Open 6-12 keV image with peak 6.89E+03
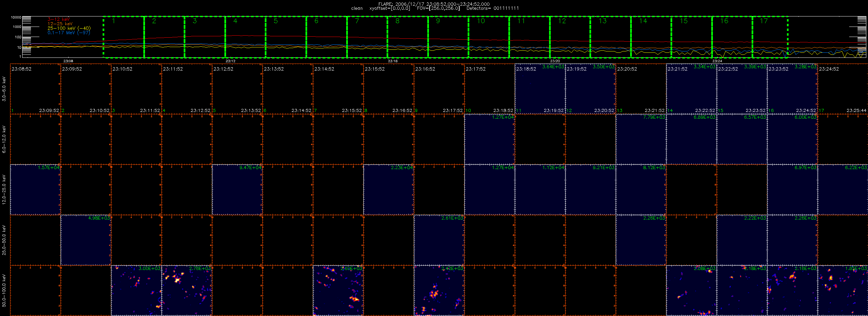This screenshot has height=316, width=868. pyautogui.click(x=692, y=139)
